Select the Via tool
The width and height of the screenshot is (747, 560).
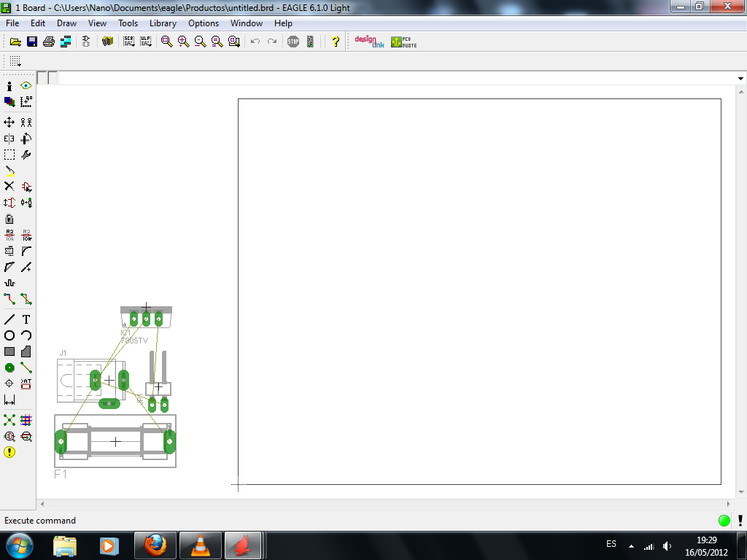click(x=9, y=367)
